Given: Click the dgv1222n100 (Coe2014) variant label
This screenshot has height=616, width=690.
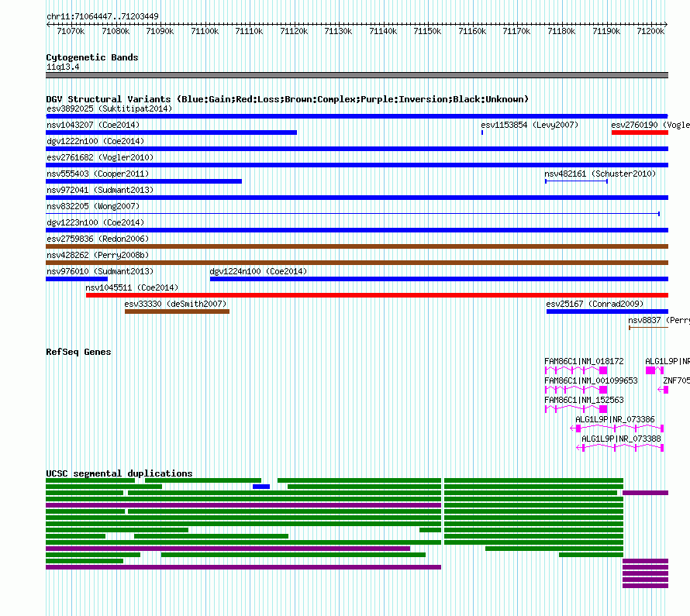Looking at the screenshot, I should click(95, 141).
